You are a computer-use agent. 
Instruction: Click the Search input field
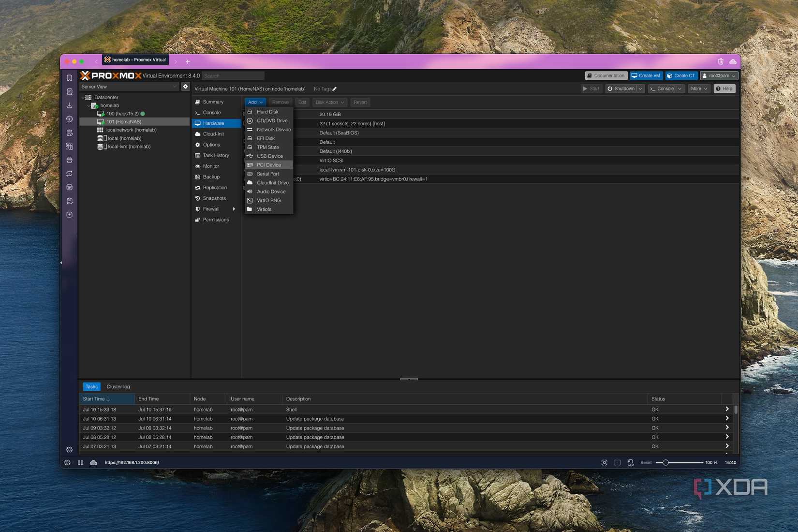point(233,76)
